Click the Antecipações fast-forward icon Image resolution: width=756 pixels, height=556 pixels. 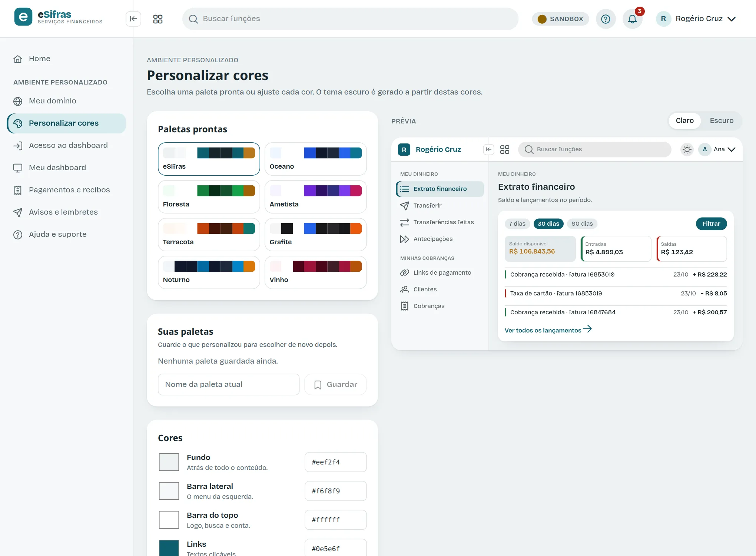tap(405, 239)
